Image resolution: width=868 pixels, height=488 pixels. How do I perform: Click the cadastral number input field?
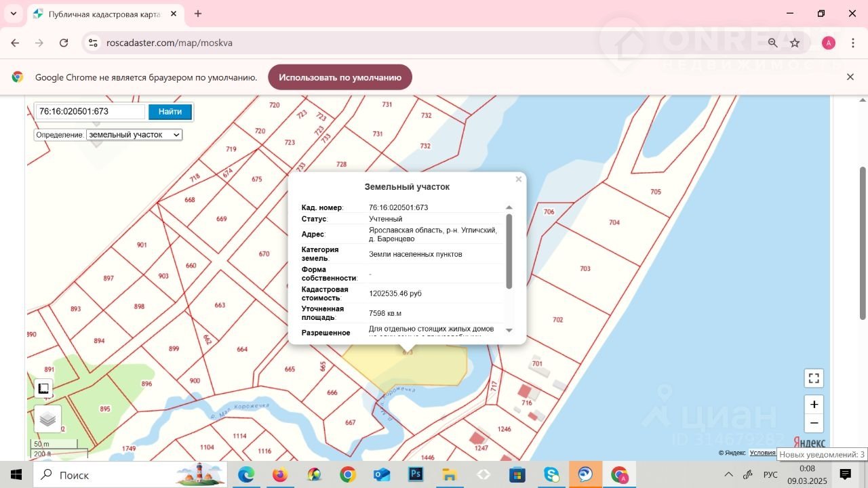pyautogui.click(x=90, y=112)
